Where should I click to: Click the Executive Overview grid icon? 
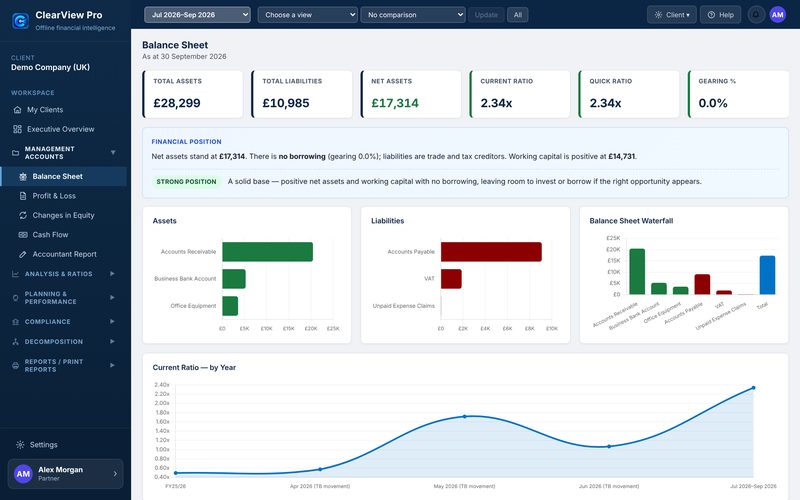pyautogui.click(x=17, y=129)
